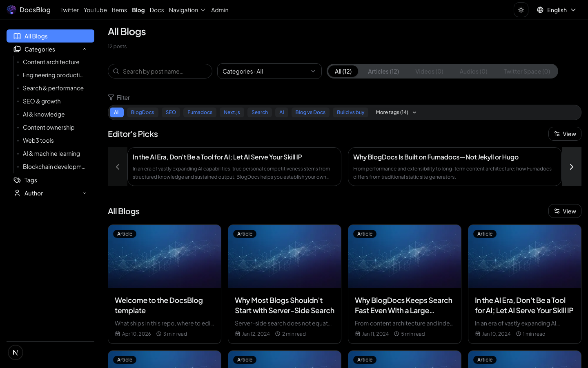Click the Next.js round icon in sidebar footer
588x368 pixels.
pos(16,352)
